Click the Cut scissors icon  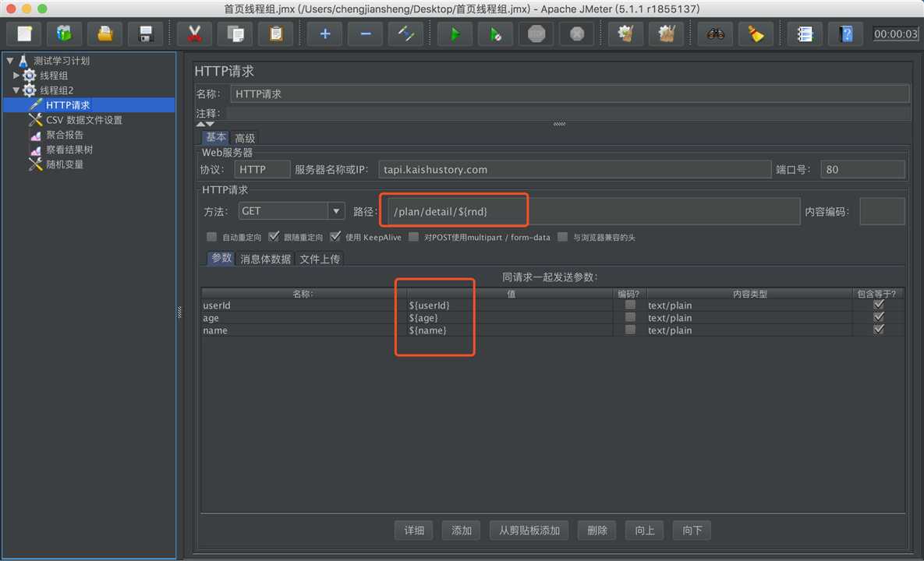click(x=194, y=34)
